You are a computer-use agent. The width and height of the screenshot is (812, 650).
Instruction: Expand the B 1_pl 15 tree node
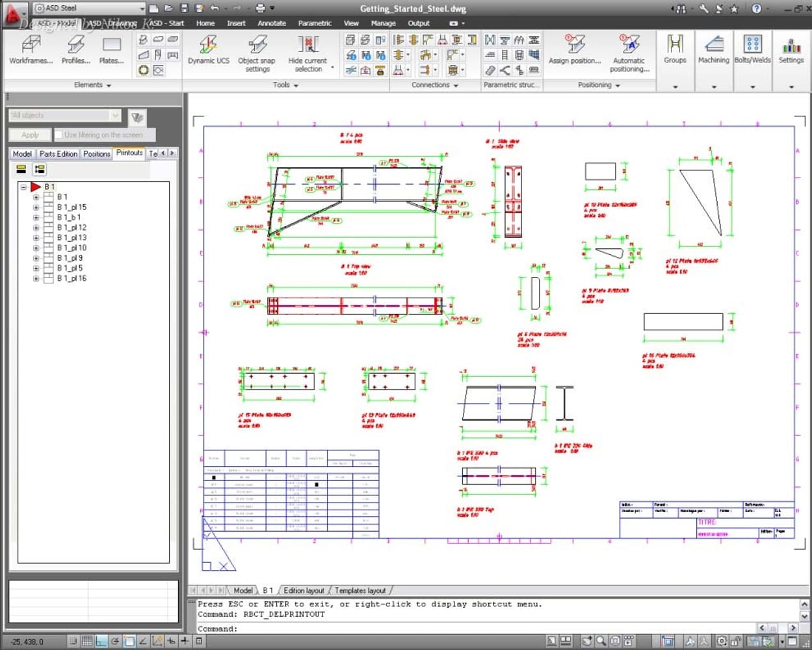(x=36, y=207)
